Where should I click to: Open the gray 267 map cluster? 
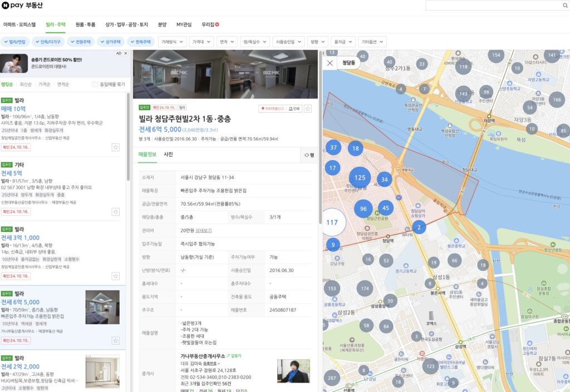coord(332,378)
